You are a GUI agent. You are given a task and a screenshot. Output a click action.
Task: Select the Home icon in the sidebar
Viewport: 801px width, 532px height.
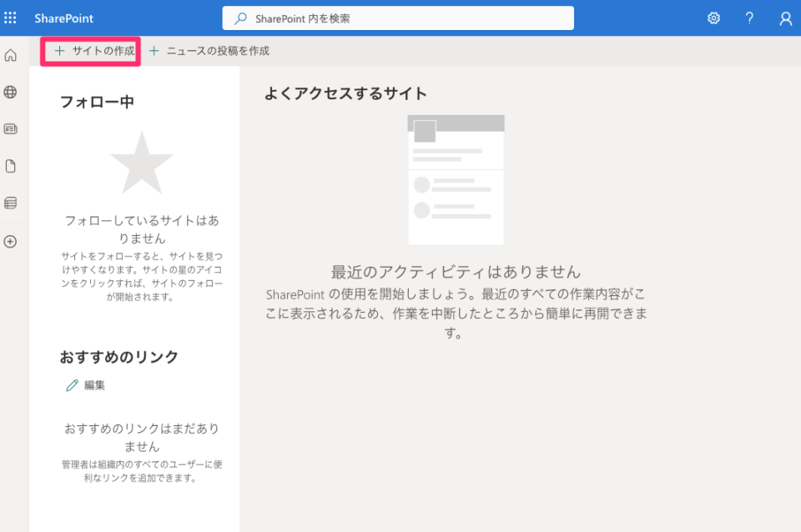(11, 55)
